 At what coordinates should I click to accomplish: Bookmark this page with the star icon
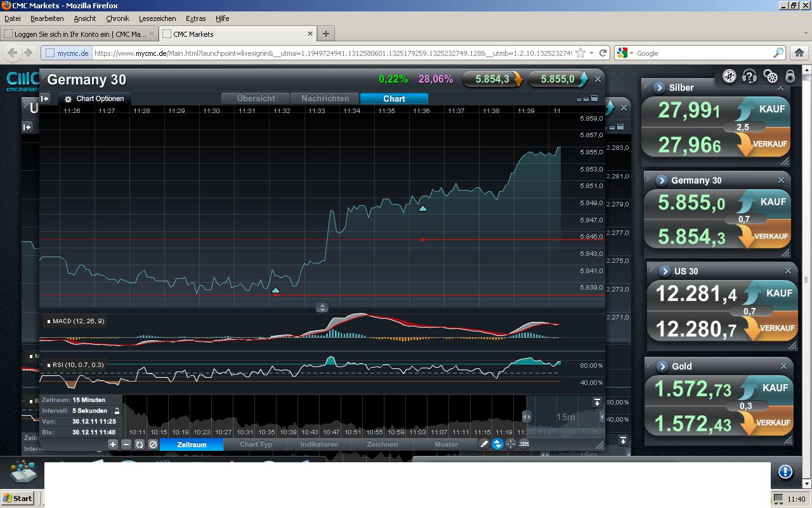point(580,53)
